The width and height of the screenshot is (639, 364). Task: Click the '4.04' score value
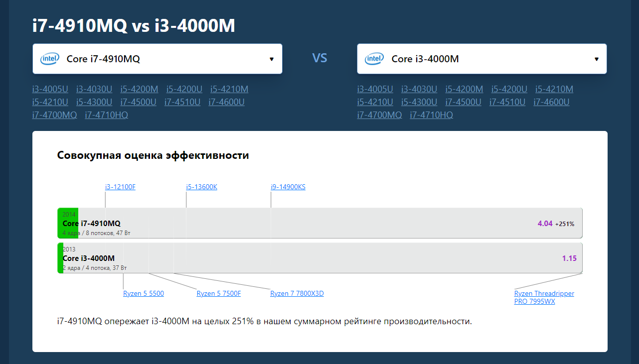point(545,224)
